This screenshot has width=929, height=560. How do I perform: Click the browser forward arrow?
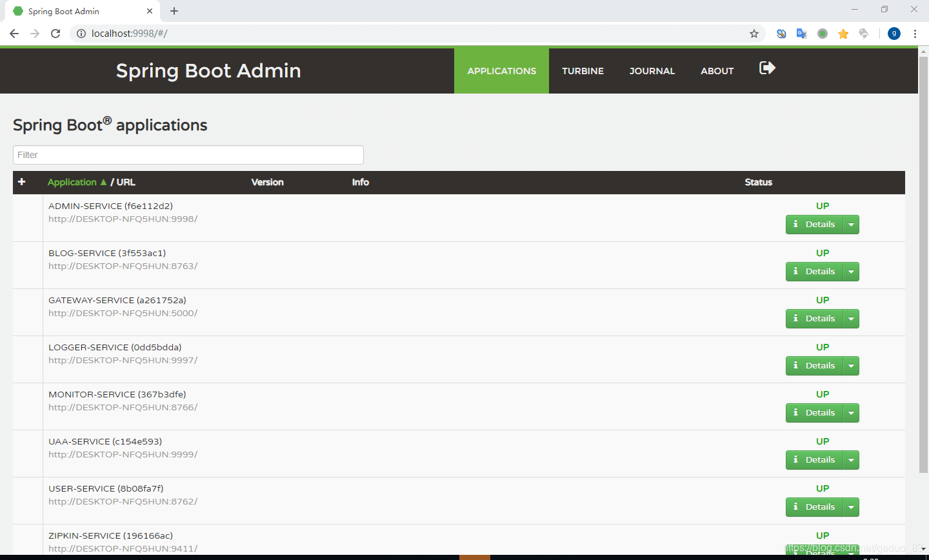35,34
